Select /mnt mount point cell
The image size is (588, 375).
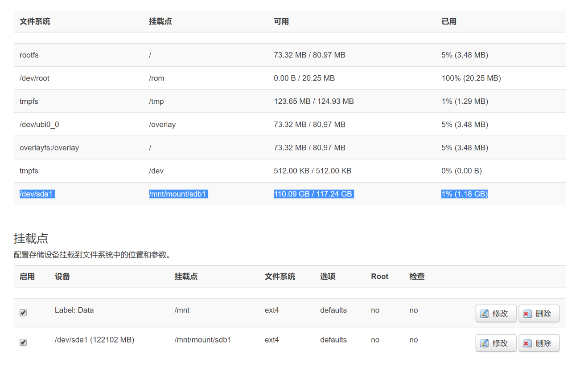click(x=182, y=310)
